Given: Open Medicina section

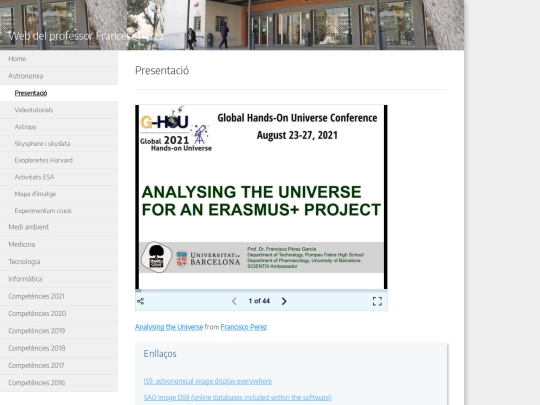Looking at the screenshot, I should tap(59, 245).
